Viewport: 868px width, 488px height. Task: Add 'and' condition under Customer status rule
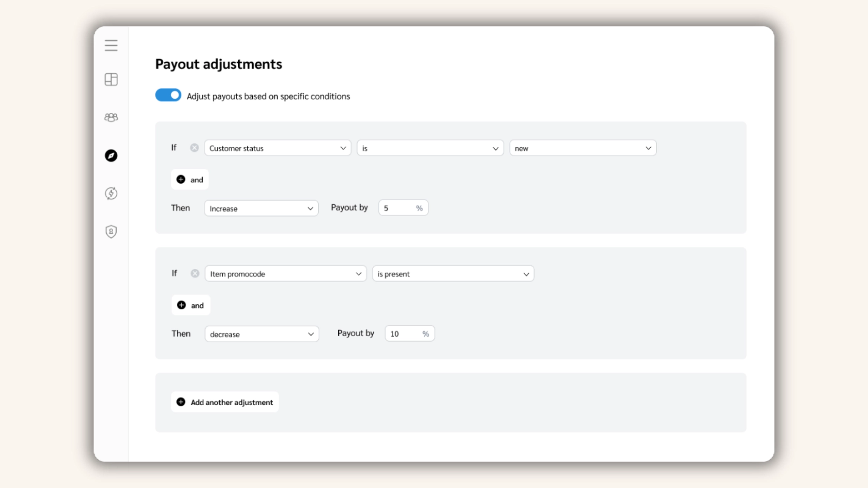[190, 179]
